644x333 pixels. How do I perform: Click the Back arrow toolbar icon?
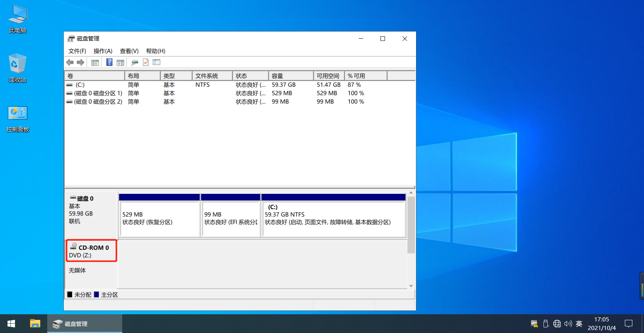(70, 63)
